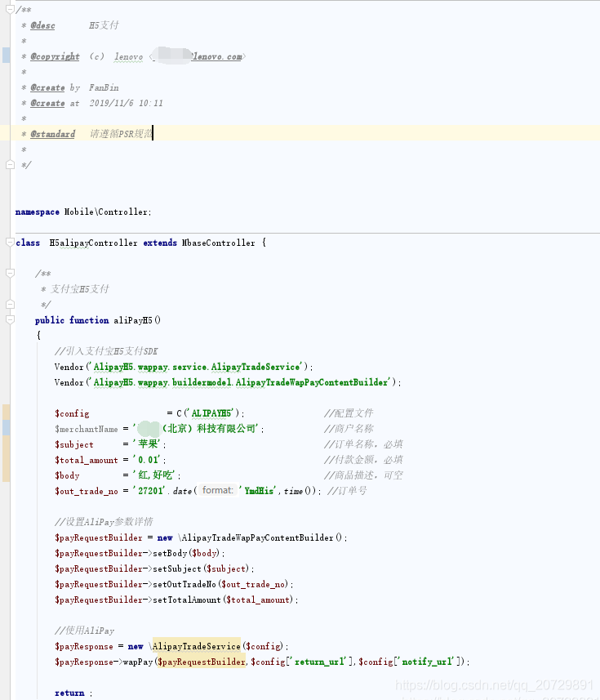The width and height of the screenshot is (600, 700).
Task: Collapse the H5alipayController class fold marker
Action: pos(10,243)
